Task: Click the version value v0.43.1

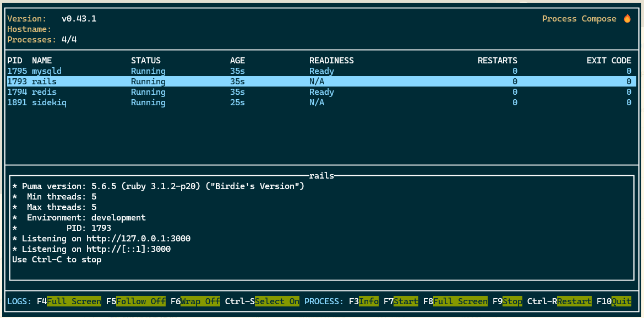Action: 79,19
